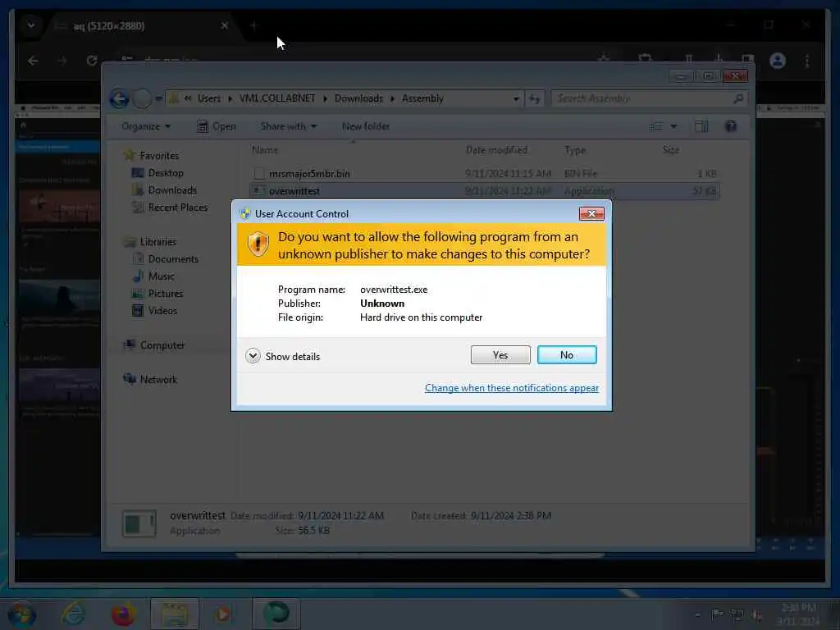Click the green round taskbar application icon
The image size is (840, 630).
(276, 614)
